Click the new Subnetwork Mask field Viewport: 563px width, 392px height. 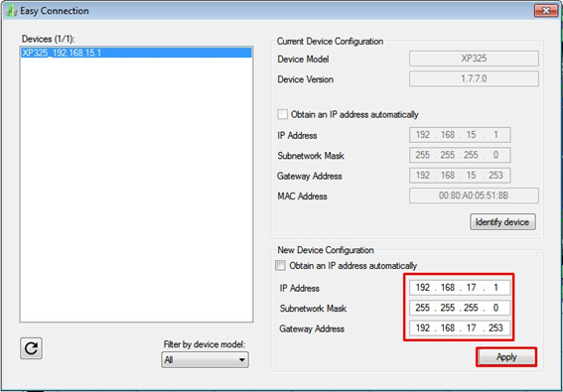pyautogui.click(x=460, y=308)
